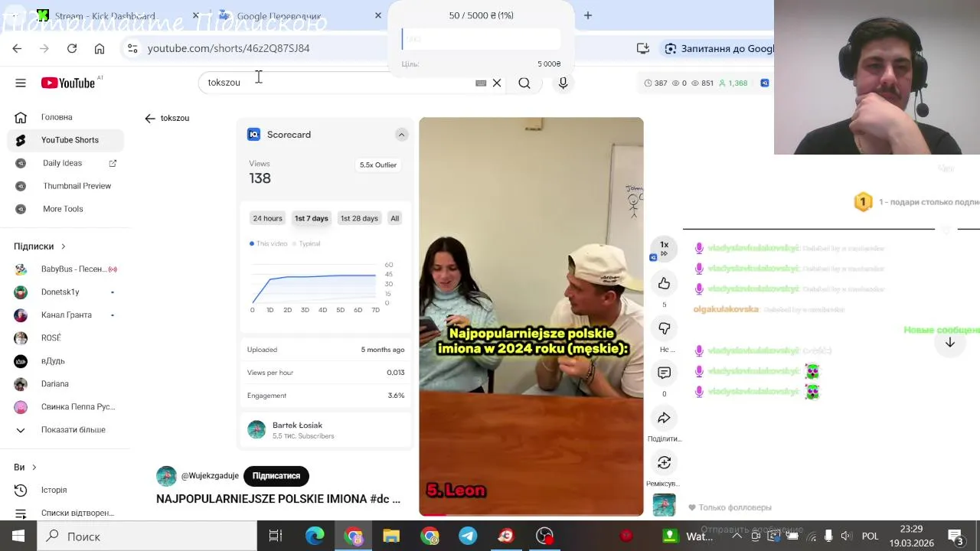
Task: Close the Google Перекладач tab
Action: pos(377,15)
